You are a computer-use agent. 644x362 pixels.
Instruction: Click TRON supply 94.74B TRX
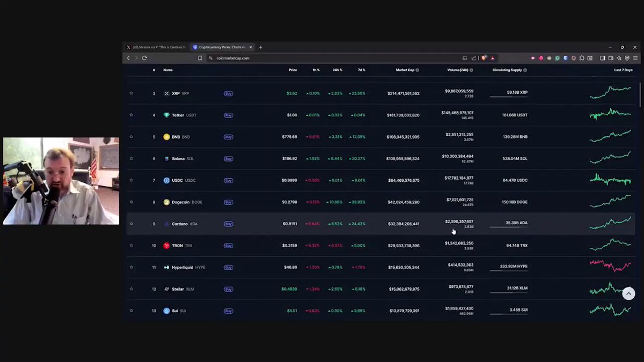pyautogui.click(x=517, y=246)
